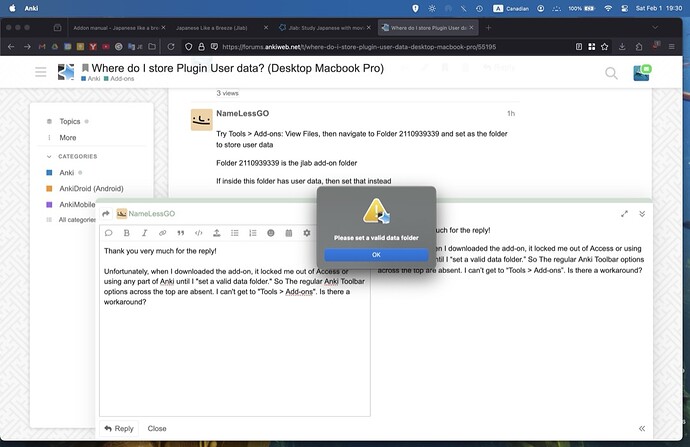Image resolution: width=690 pixels, height=447 pixels.
Task: Click the forum URL address bar
Action: tap(359, 47)
